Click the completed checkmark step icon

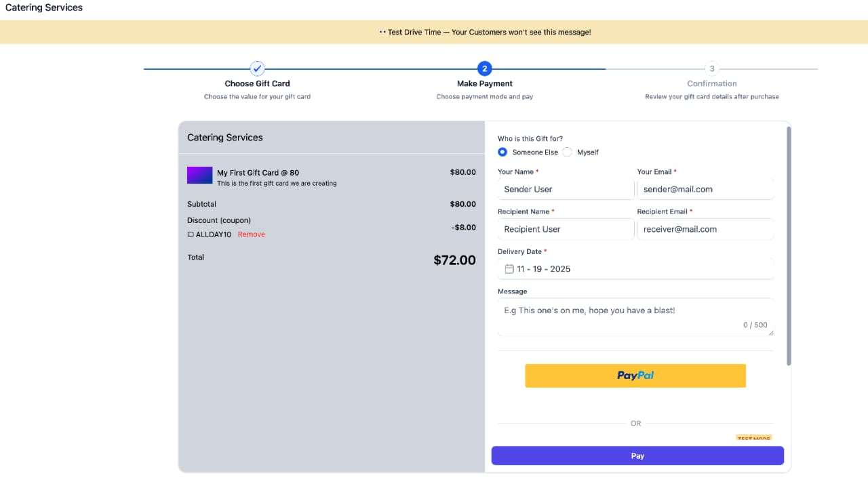(x=257, y=68)
